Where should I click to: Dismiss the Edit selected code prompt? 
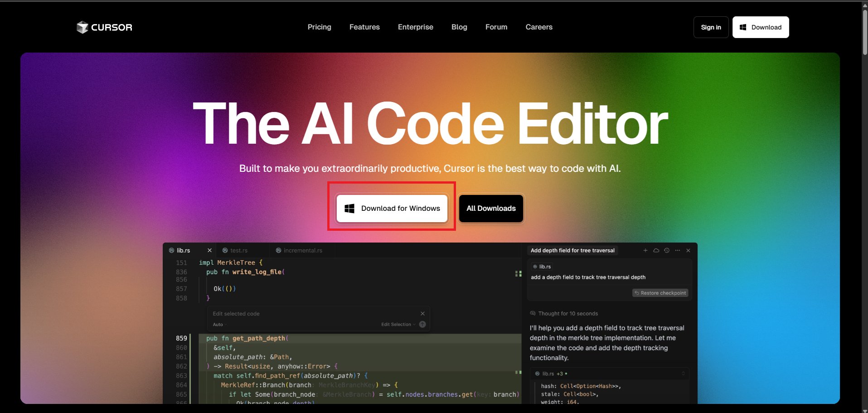coord(422,314)
